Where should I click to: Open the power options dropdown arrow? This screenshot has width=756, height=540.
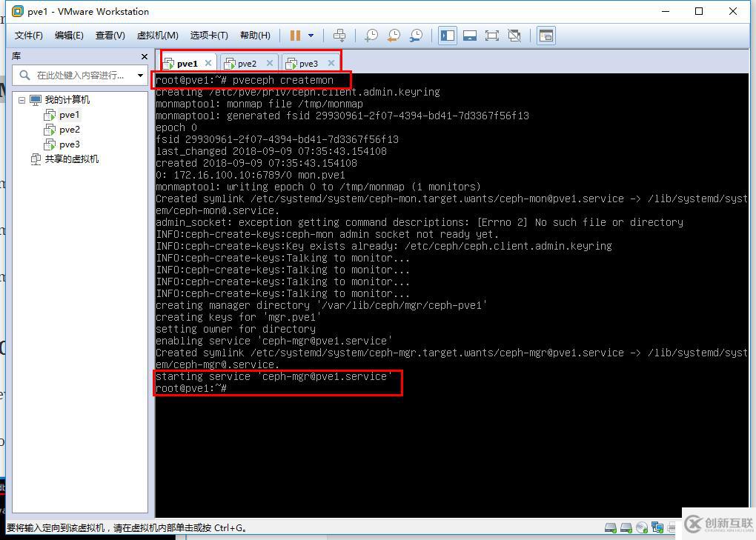click(311, 35)
